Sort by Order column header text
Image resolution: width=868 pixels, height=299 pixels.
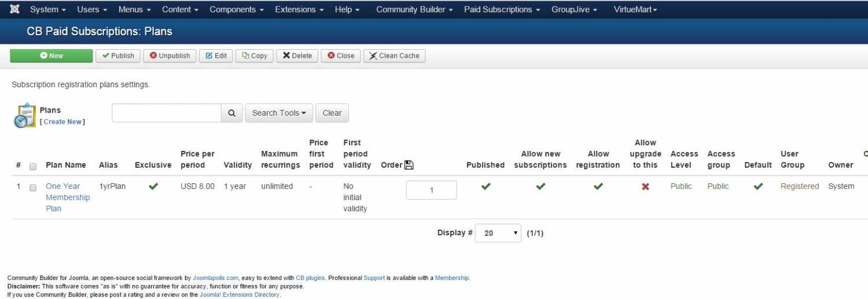(x=391, y=165)
